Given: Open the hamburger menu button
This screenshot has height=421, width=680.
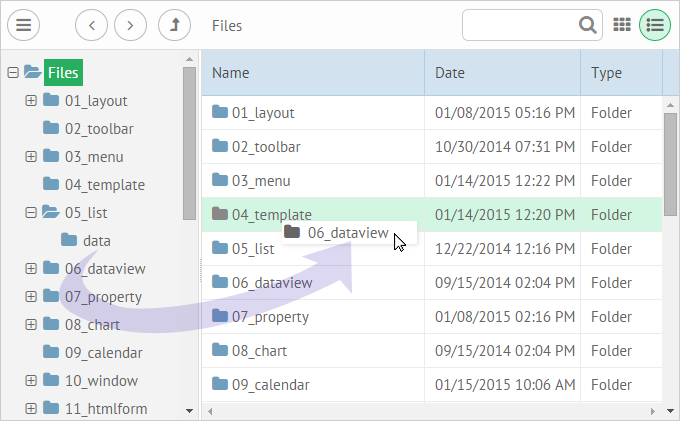Looking at the screenshot, I should tap(23, 26).
